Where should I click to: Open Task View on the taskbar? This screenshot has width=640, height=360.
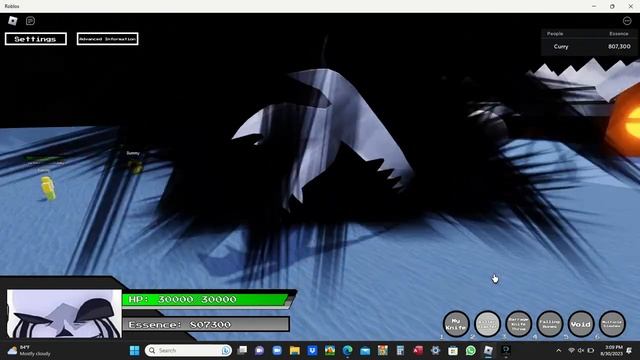click(x=242, y=350)
